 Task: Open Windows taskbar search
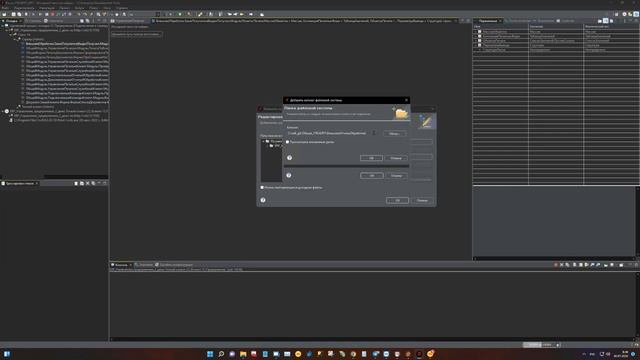click(221, 354)
